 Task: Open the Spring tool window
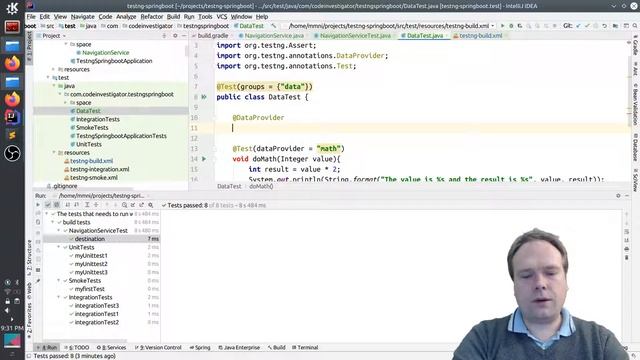click(200, 347)
